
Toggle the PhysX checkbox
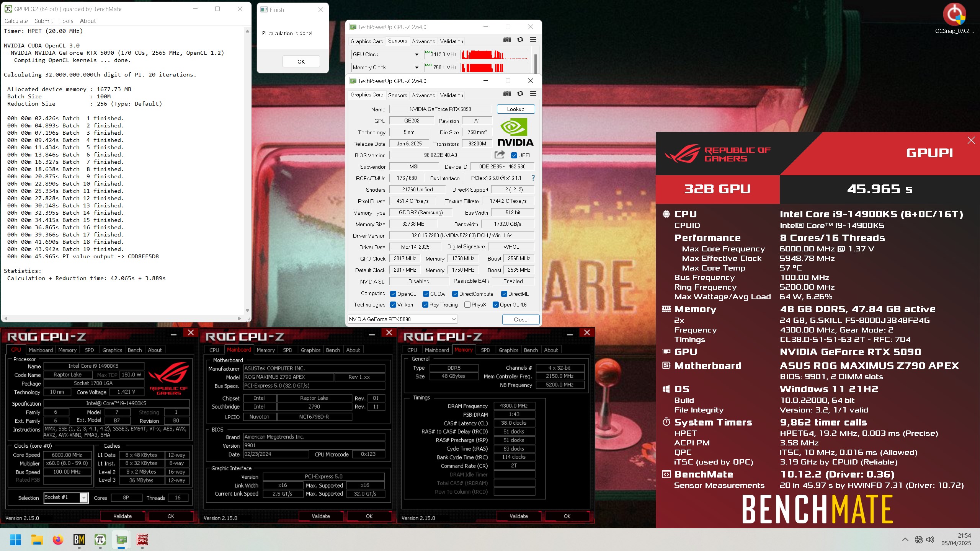click(x=467, y=305)
